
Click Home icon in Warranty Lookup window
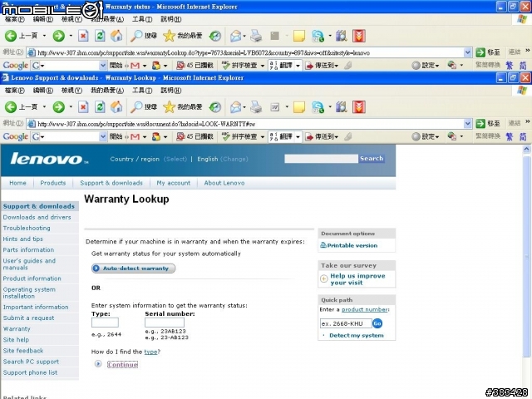coord(116,107)
